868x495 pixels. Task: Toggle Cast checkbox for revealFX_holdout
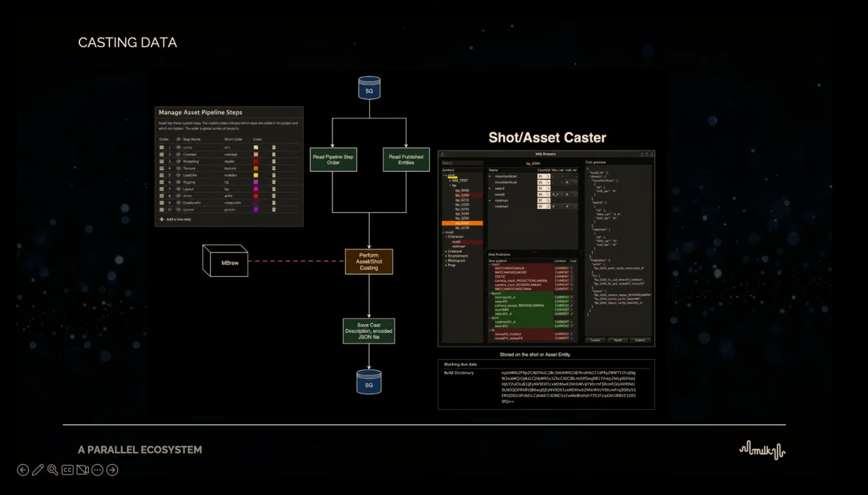571,334
